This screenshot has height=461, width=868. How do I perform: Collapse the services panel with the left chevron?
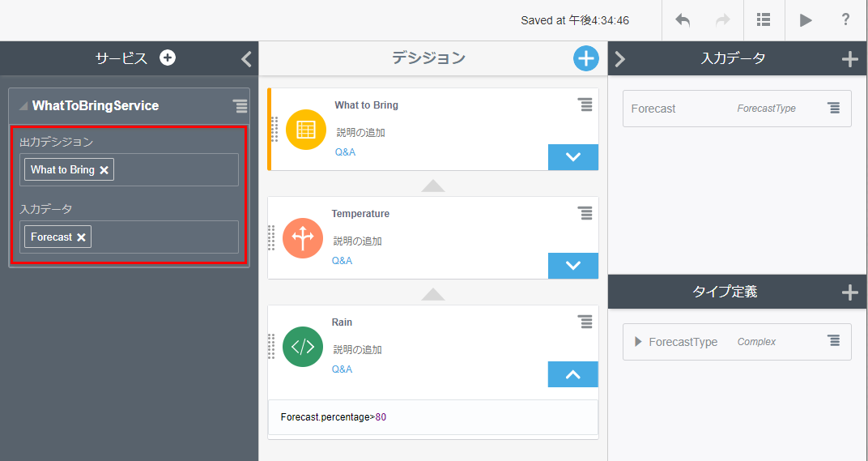tap(247, 58)
